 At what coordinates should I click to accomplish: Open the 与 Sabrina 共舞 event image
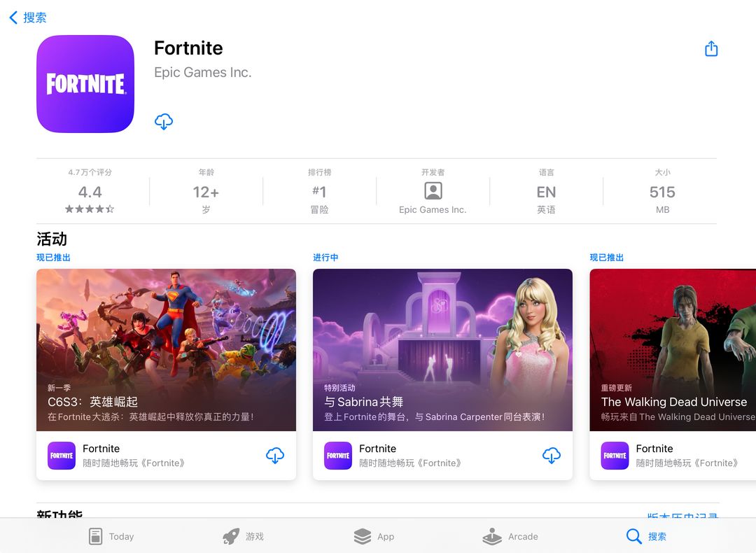[442, 350]
